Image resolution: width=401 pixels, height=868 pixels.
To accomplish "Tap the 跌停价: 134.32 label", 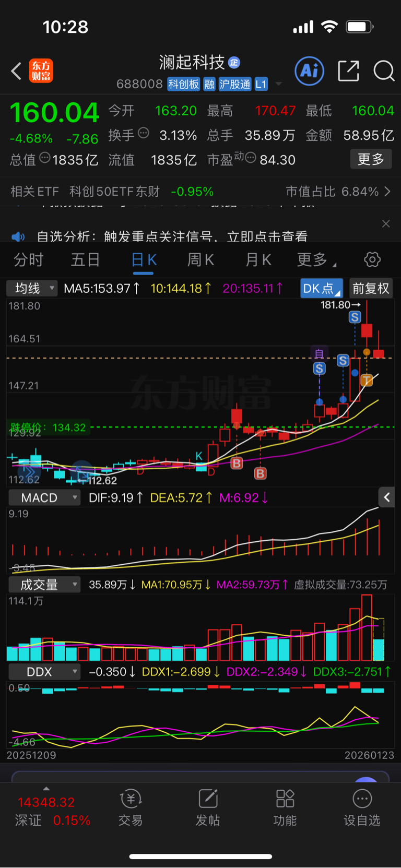I will [x=48, y=427].
